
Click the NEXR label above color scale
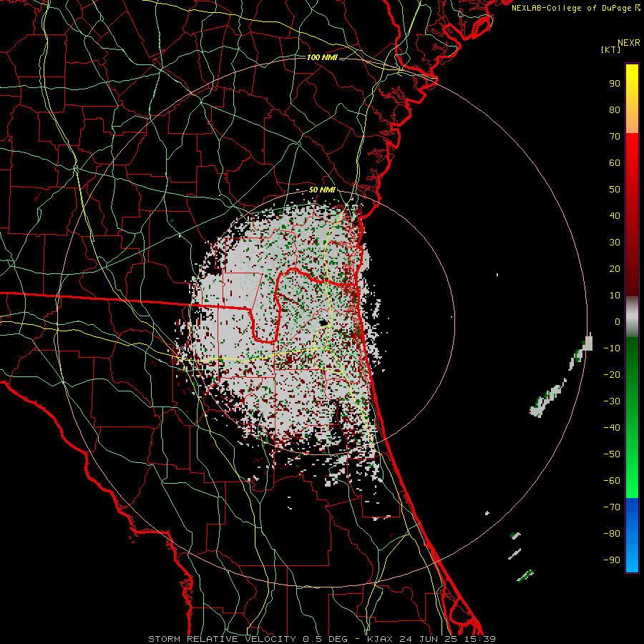629,43
